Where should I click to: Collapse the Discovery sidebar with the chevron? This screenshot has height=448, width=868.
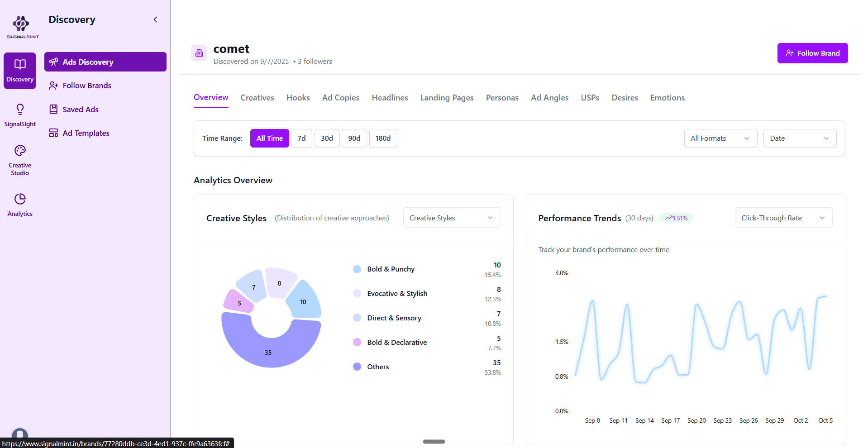click(x=155, y=19)
